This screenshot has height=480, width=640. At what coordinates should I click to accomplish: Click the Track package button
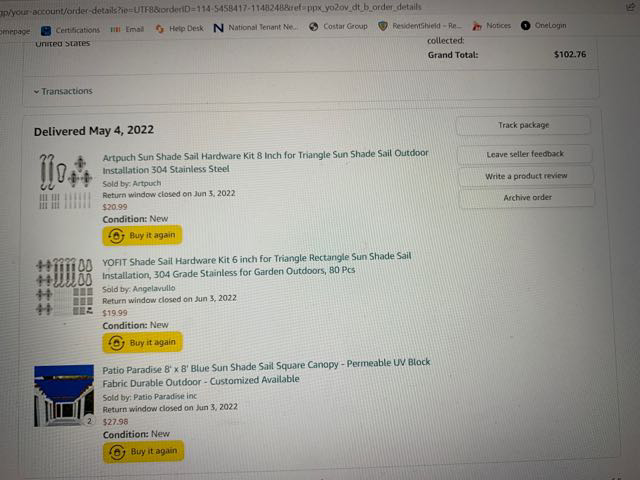(523, 125)
